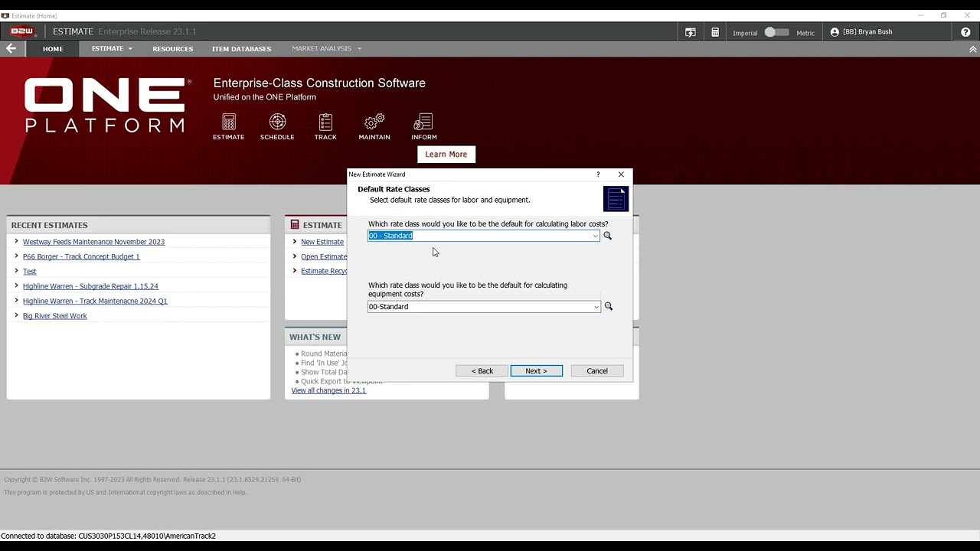Open the ITEM DATABASES tab
This screenshot has width=980, height=551.
241,49
